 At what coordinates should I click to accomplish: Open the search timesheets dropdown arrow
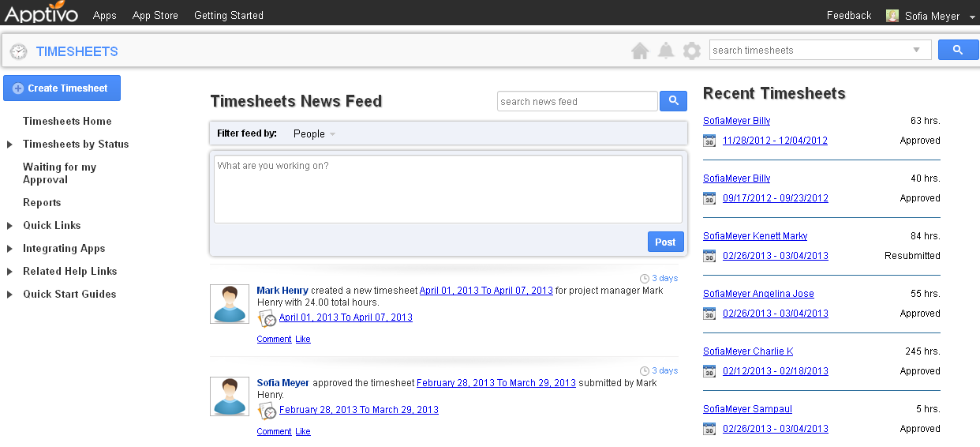[x=916, y=51]
